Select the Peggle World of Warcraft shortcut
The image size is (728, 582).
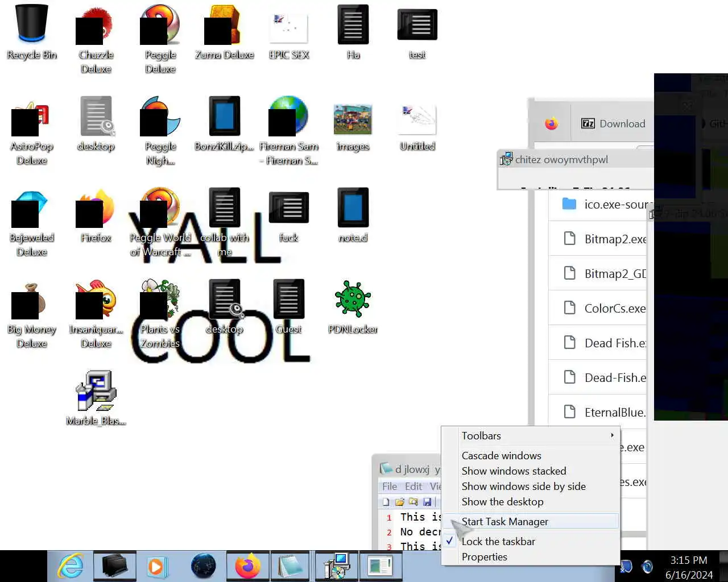tap(160, 223)
